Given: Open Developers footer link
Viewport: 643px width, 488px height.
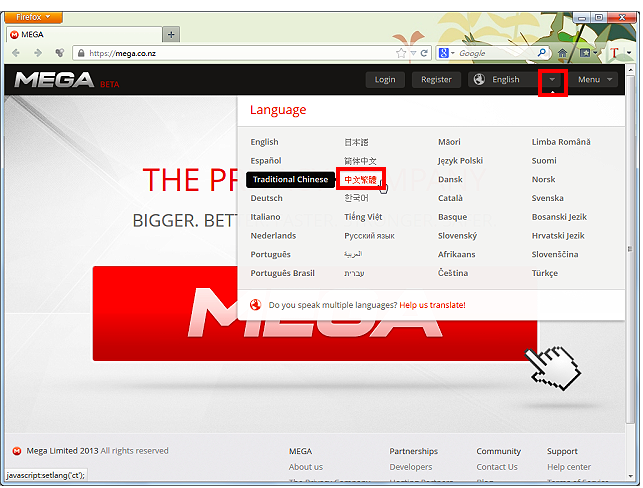Looking at the screenshot, I should [x=410, y=467].
